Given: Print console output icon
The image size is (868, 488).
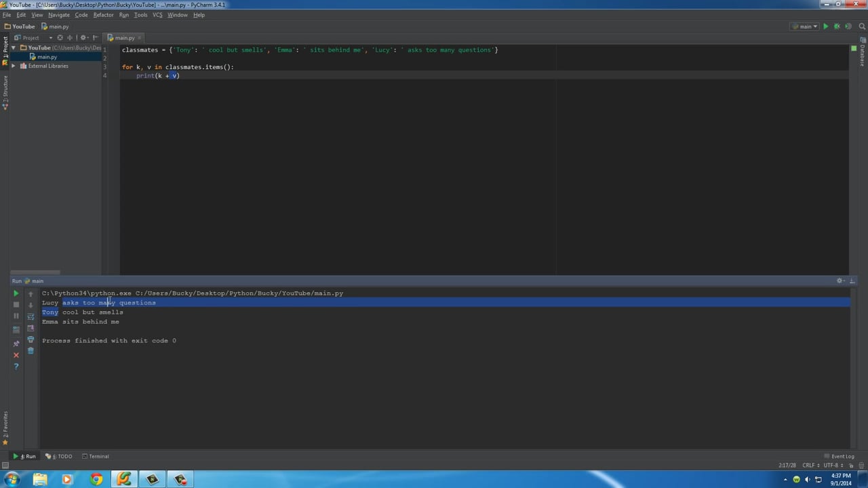Looking at the screenshot, I should 31,340.
